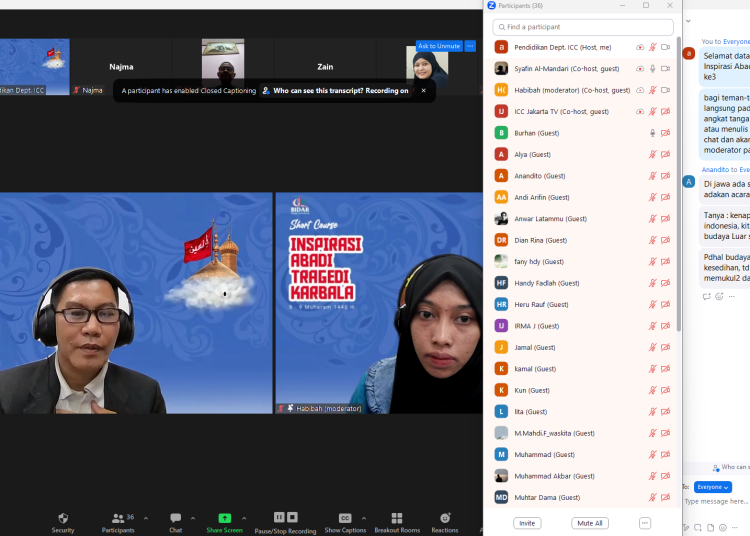Click the Invite button
The width and height of the screenshot is (750, 536).
point(527,523)
